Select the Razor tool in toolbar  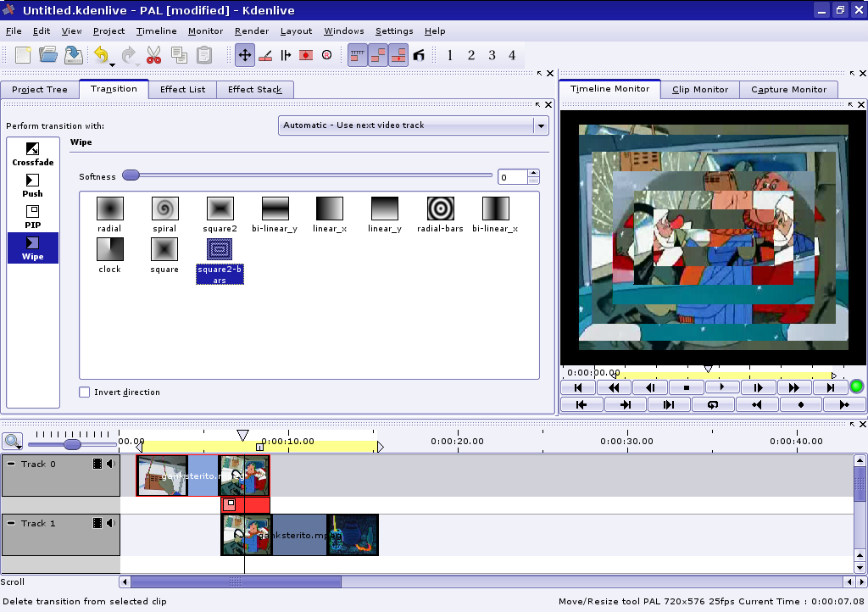pyautogui.click(x=265, y=55)
